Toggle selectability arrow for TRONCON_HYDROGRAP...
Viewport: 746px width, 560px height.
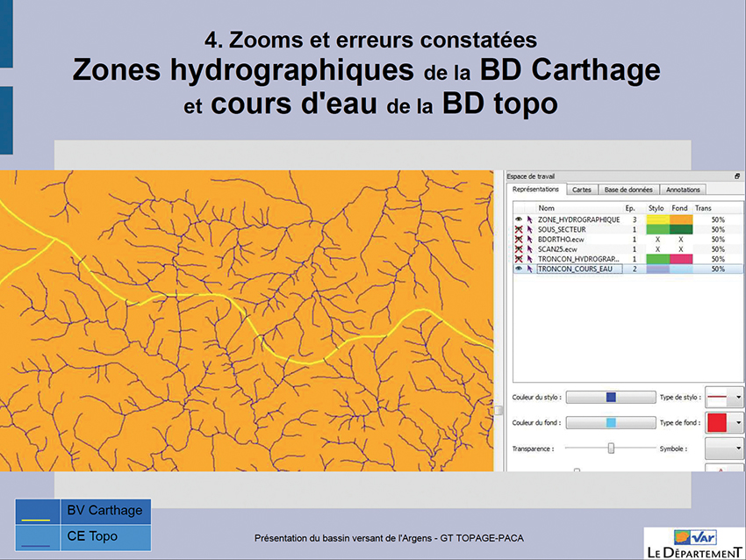(529, 259)
